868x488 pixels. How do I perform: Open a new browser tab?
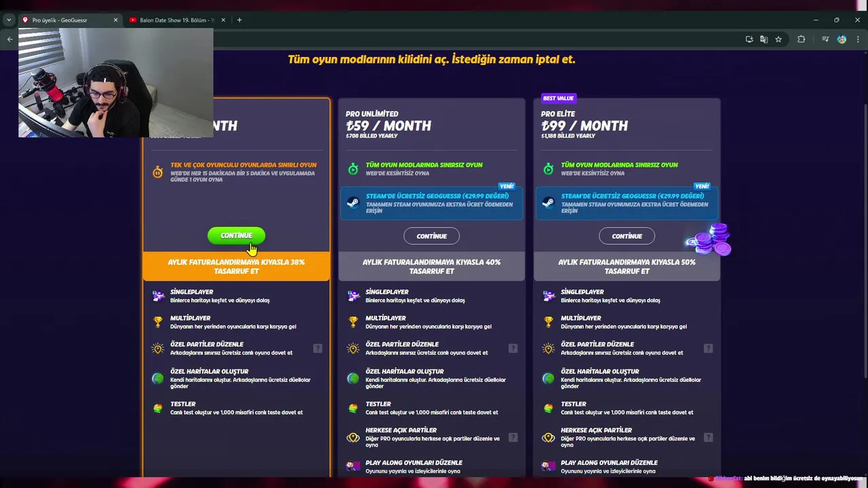[239, 20]
